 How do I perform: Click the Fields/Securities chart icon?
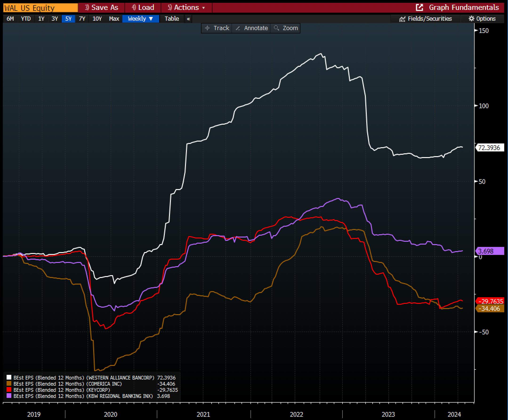402,19
